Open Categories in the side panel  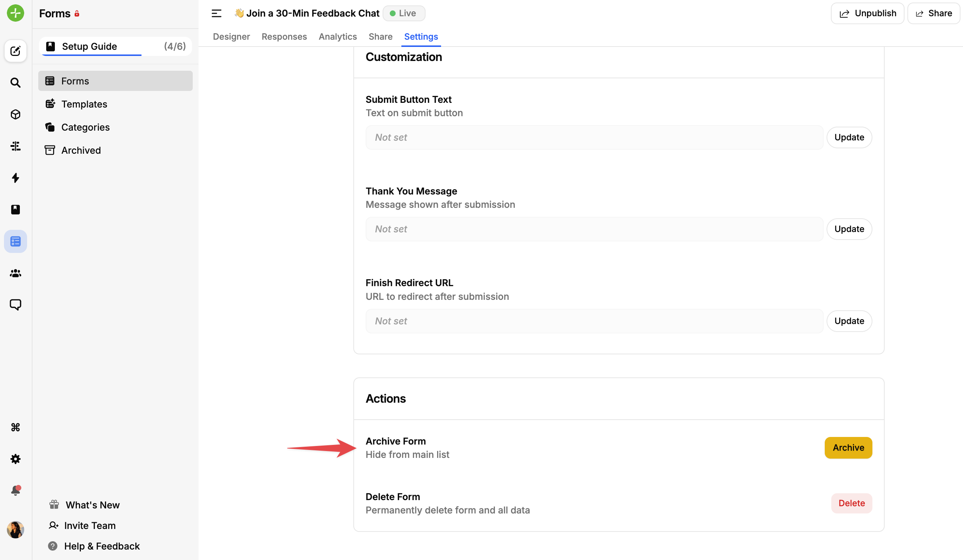tap(116, 127)
